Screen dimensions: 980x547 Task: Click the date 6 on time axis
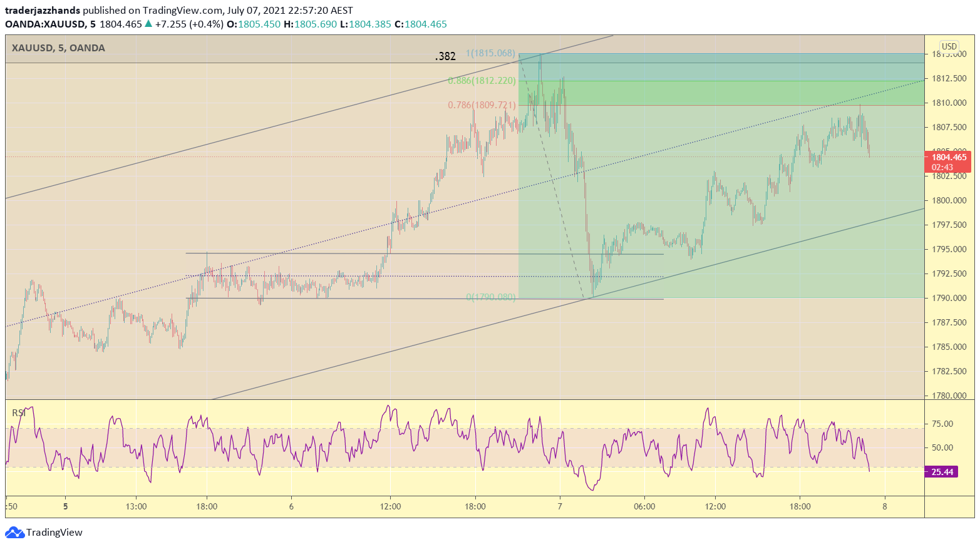click(291, 506)
